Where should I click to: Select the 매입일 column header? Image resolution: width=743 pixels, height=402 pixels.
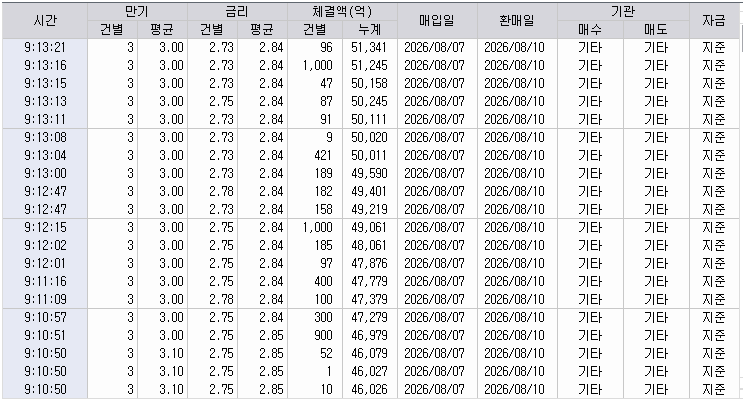437,20
